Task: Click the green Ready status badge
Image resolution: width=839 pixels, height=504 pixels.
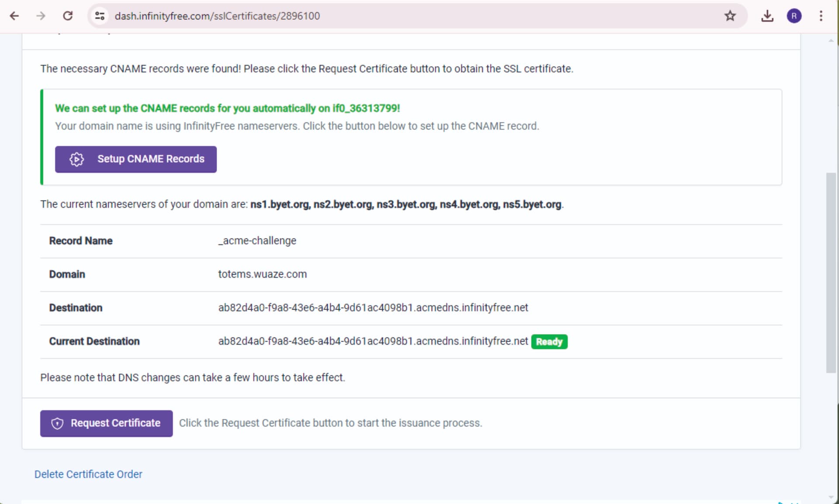Action: pyautogui.click(x=549, y=342)
